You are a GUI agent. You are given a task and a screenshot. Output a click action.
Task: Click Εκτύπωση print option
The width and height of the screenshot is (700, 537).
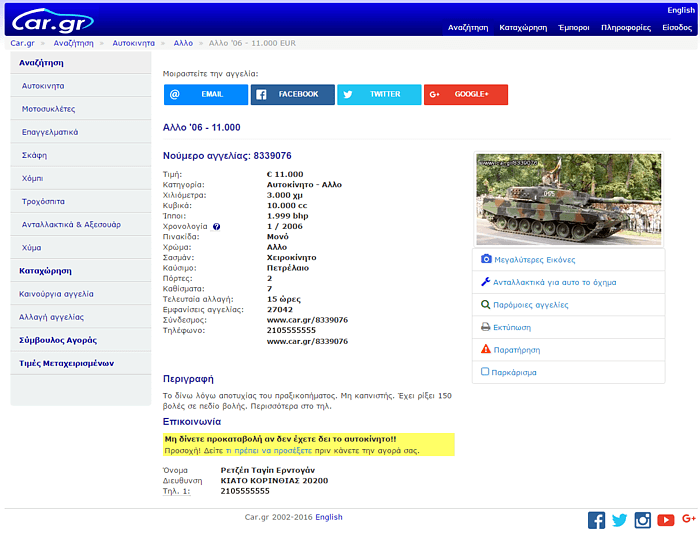[511, 327]
